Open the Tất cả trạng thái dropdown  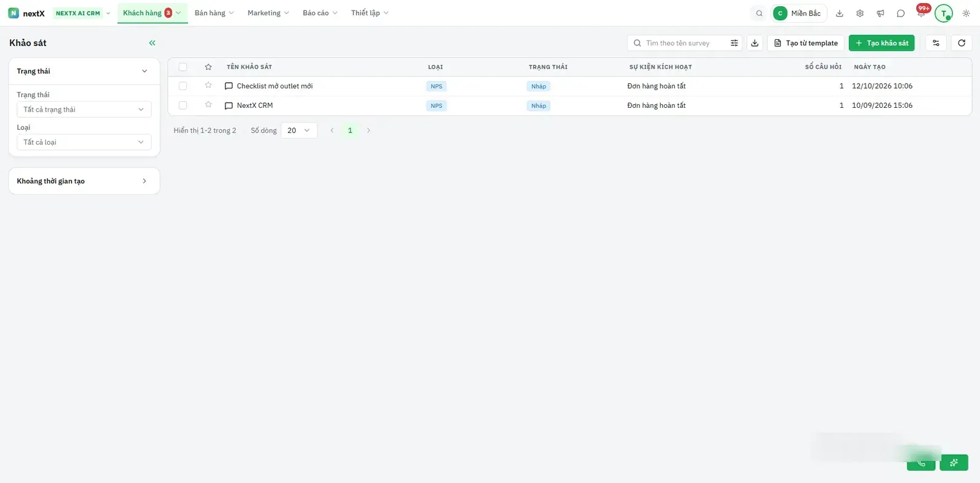(x=84, y=110)
